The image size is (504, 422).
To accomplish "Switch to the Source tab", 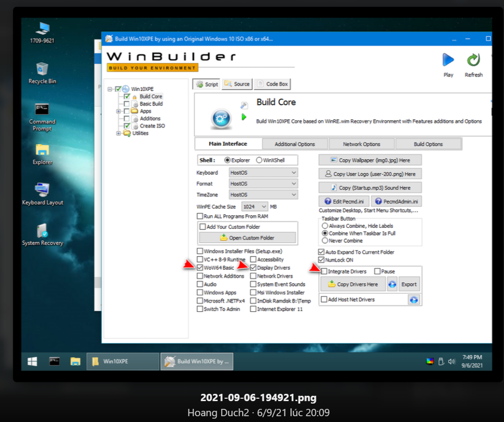I will [x=237, y=84].
